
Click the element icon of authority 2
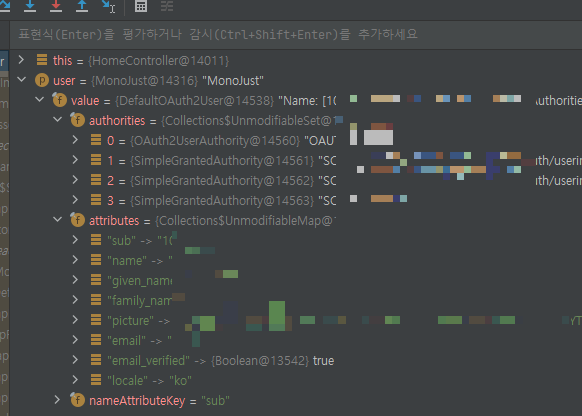[96, 180]
